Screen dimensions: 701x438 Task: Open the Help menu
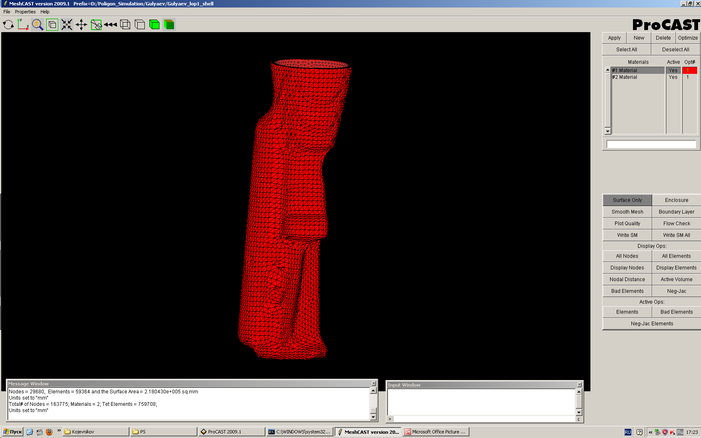45,12
